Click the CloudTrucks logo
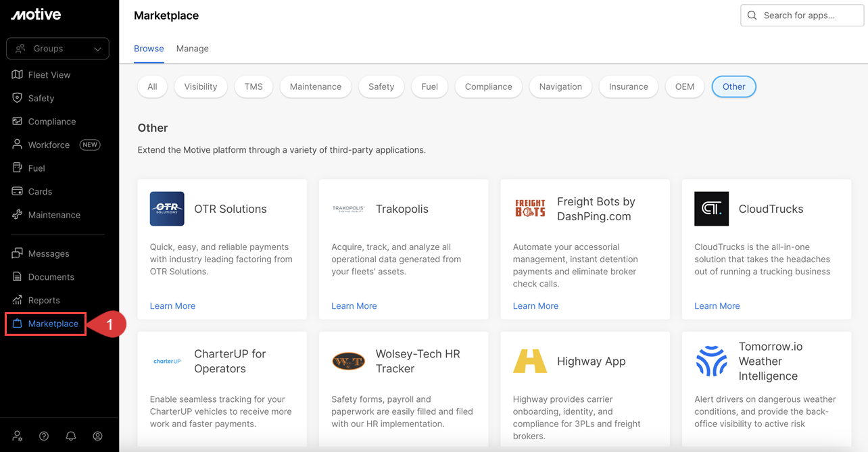 [711, 209]
